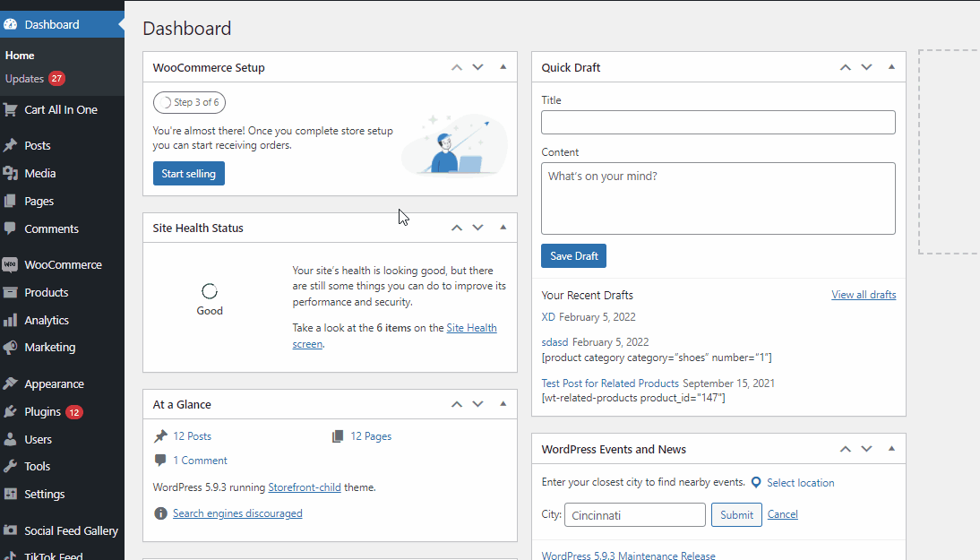Move WooCommerce Setup widget down
This screenshot has height=560, width=980.
point(477,67)
